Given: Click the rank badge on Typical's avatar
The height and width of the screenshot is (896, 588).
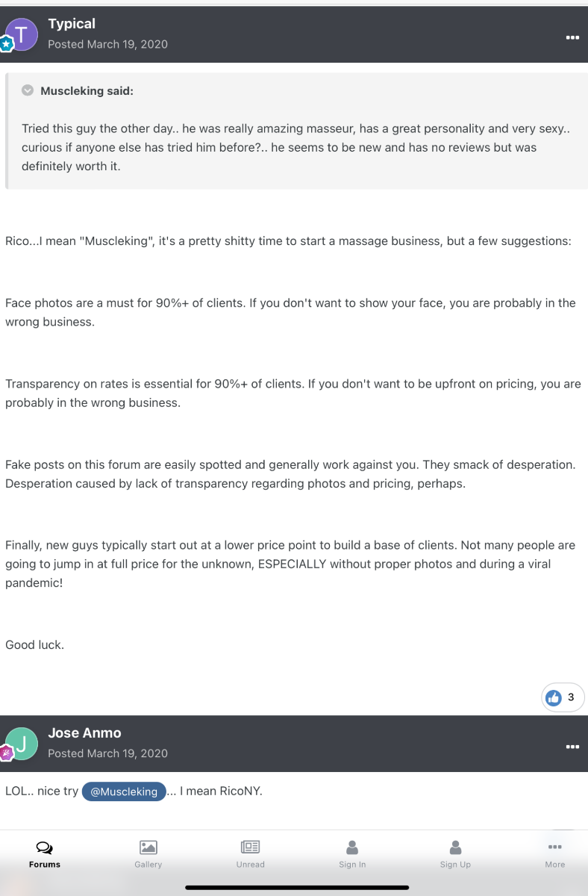Looking at the screenshot, I should coord(7,44).
